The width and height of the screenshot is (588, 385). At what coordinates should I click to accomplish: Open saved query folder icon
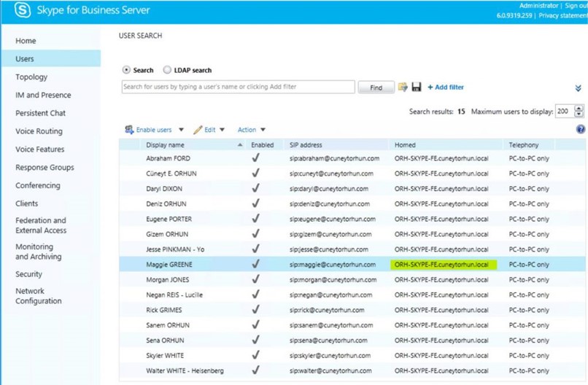point(403,87)
